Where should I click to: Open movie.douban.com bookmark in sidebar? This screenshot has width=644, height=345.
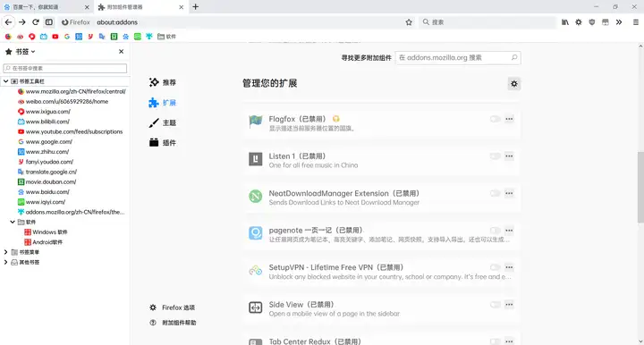coord(47,181)
